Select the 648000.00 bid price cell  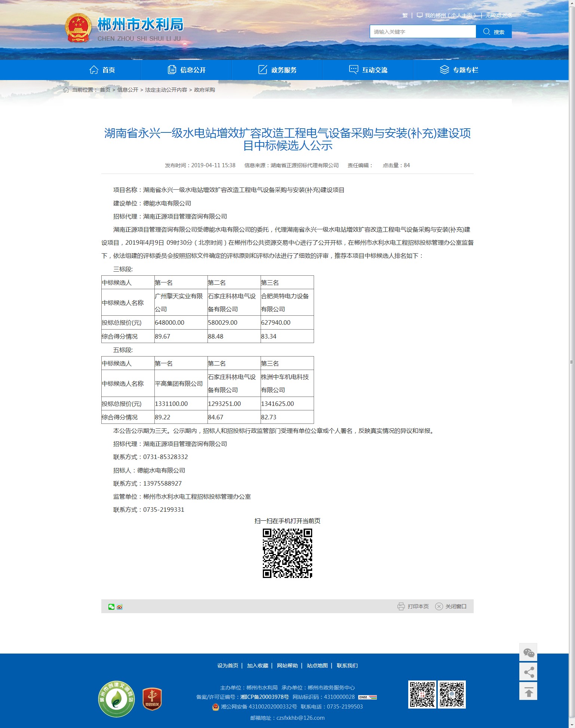coord(181,322)
